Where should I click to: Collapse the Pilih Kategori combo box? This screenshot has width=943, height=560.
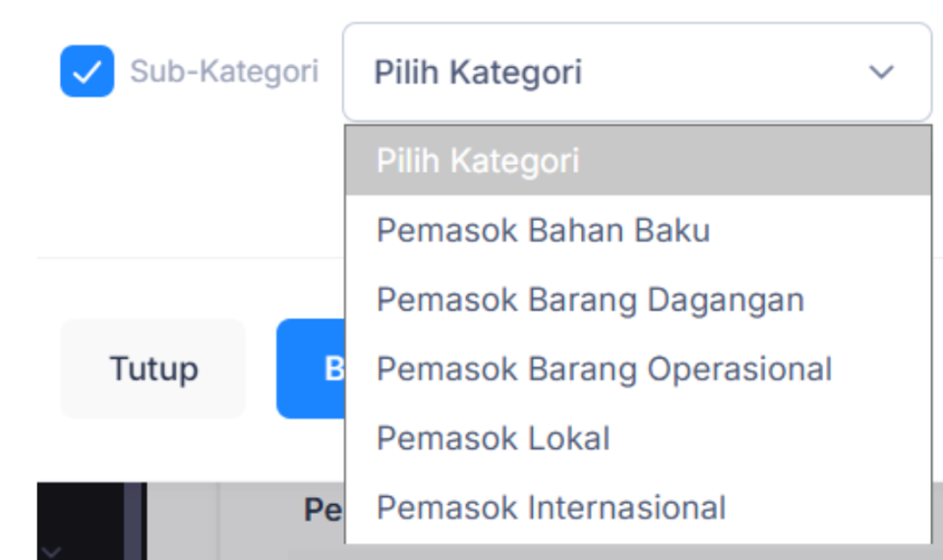pos(636,73)
